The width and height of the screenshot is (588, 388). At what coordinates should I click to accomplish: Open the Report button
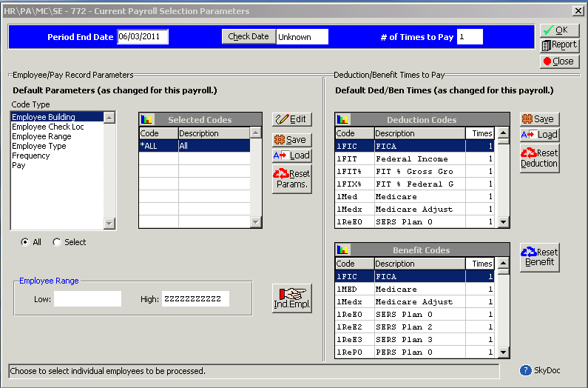coord(558,45)
